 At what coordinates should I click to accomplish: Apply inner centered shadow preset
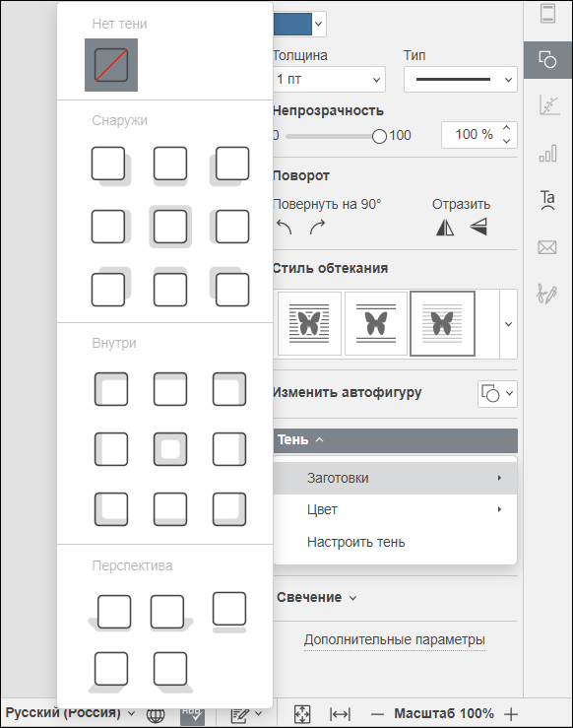click(170, 449)
